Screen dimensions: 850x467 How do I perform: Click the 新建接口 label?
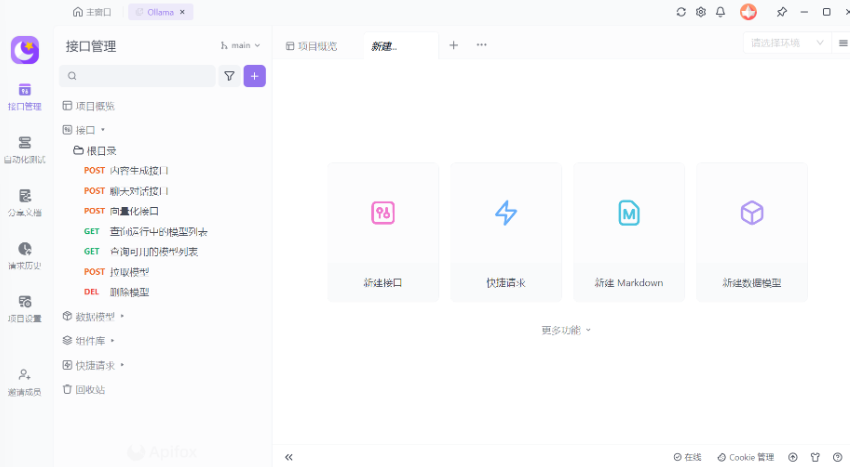383,283
